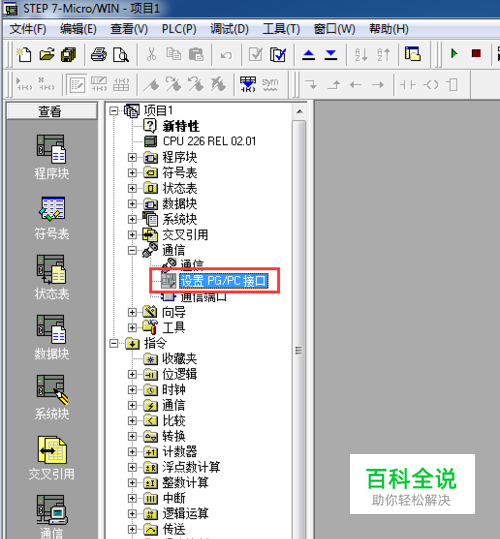Click the Download blue down-arrow icon
This screenshot has width=500, height=539.
click(331, 55)
